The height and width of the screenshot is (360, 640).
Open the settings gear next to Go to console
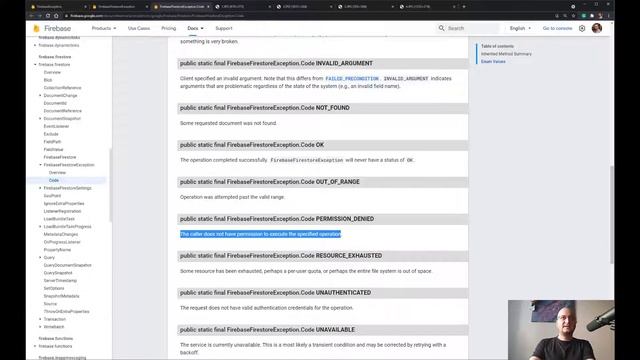tap(582, 28)
